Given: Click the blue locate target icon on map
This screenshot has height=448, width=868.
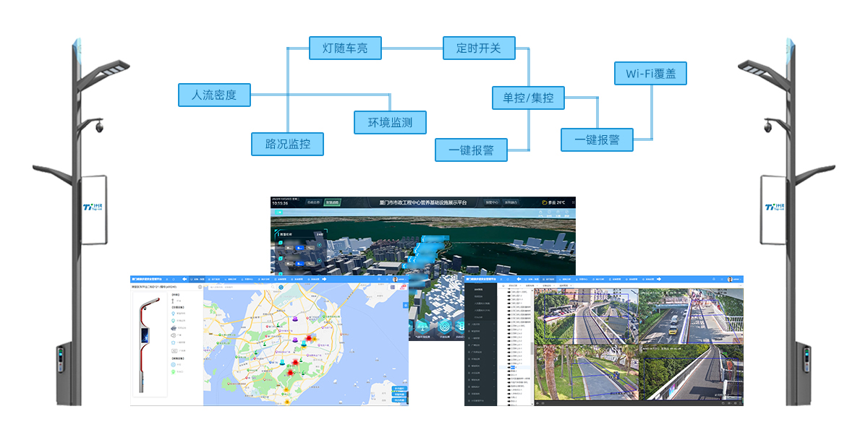Looking at the screenshot, I should pos(281,287).
